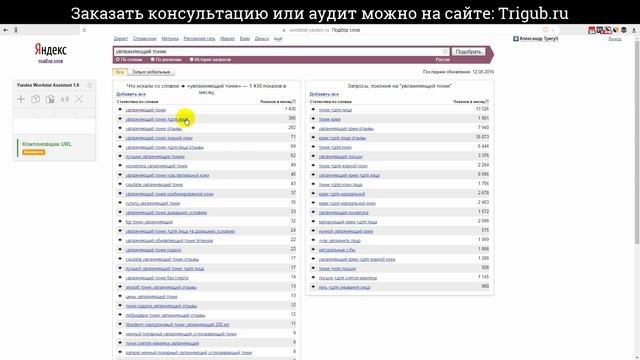Add the similar query with 2 264 impressions
The image size is (640, 360).
313,166
